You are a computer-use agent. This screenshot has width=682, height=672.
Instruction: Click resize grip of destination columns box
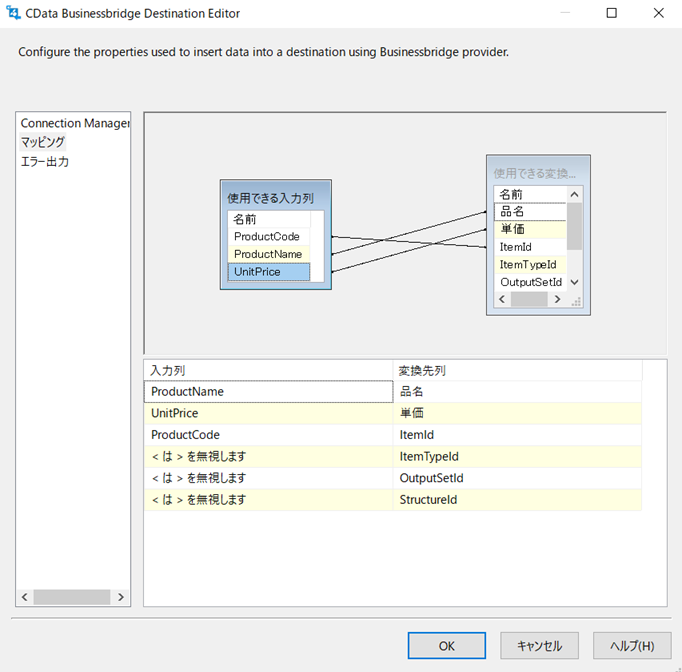(x=575, y=301)
